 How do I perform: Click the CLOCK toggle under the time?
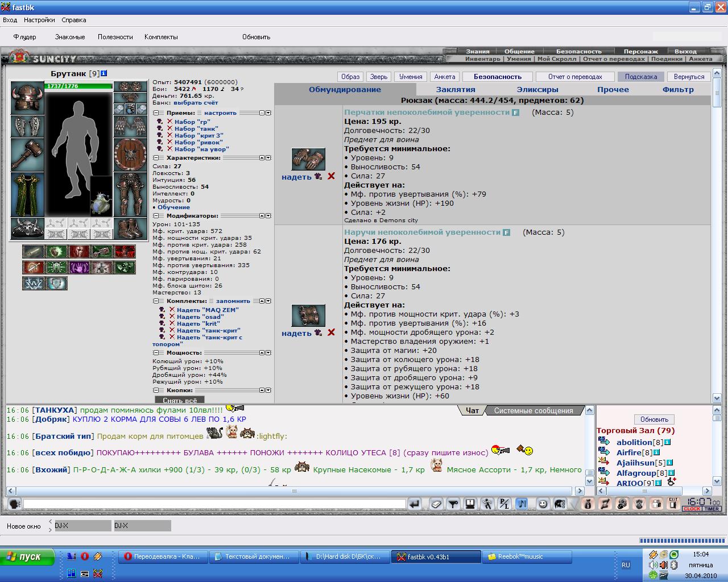point(692,509)
